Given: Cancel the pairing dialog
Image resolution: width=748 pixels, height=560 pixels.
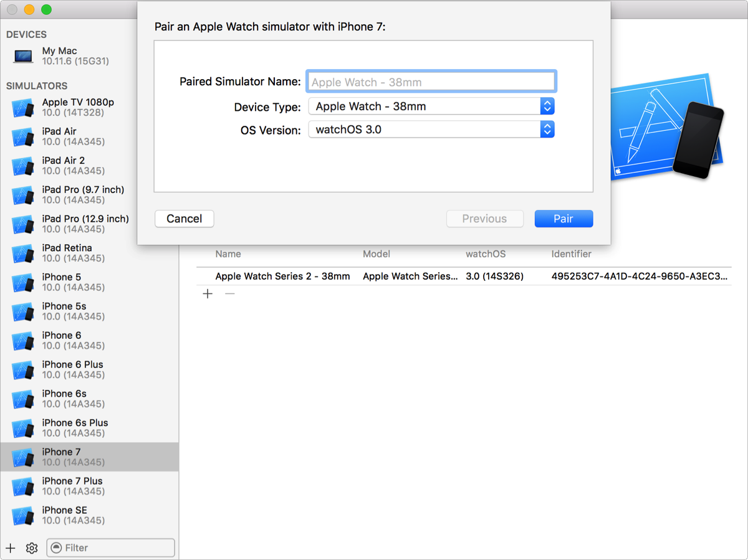Looking at the screenshot, I should click(185, 219).
